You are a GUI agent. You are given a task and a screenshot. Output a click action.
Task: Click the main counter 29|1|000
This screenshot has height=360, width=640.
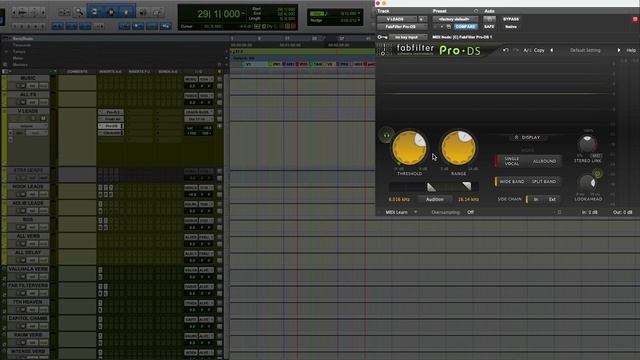[x=218, y=14]
